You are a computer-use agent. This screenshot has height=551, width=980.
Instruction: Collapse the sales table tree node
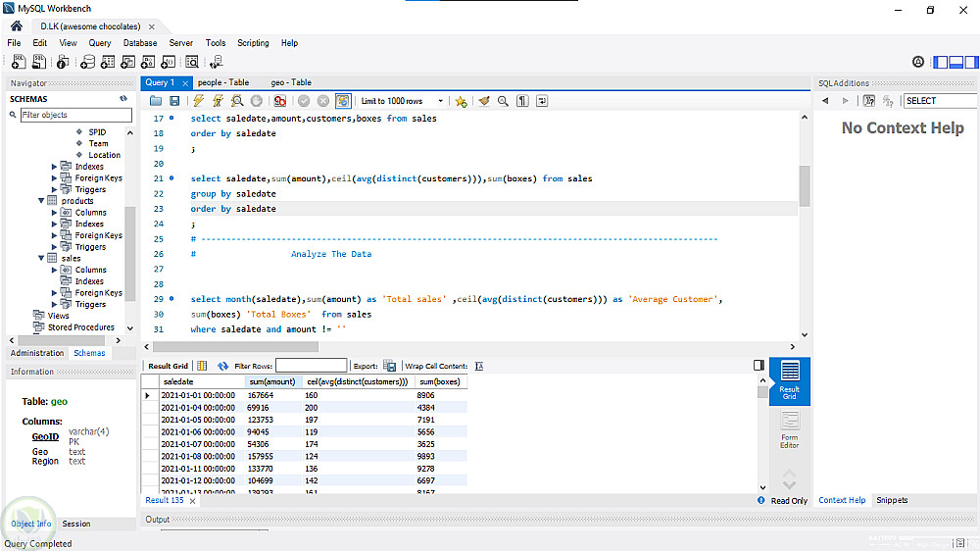click(x=41, y=259)
